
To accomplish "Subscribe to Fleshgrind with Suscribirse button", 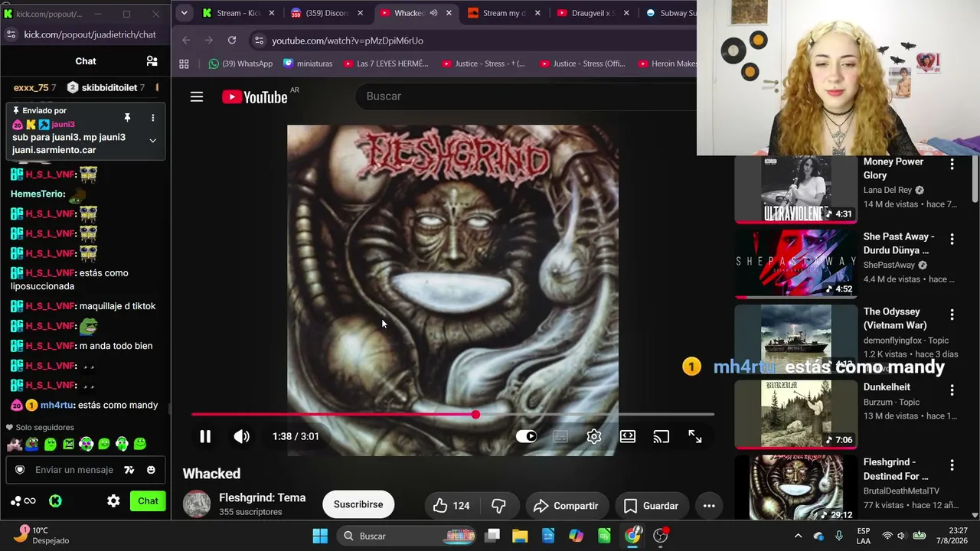I will (358, 505).
